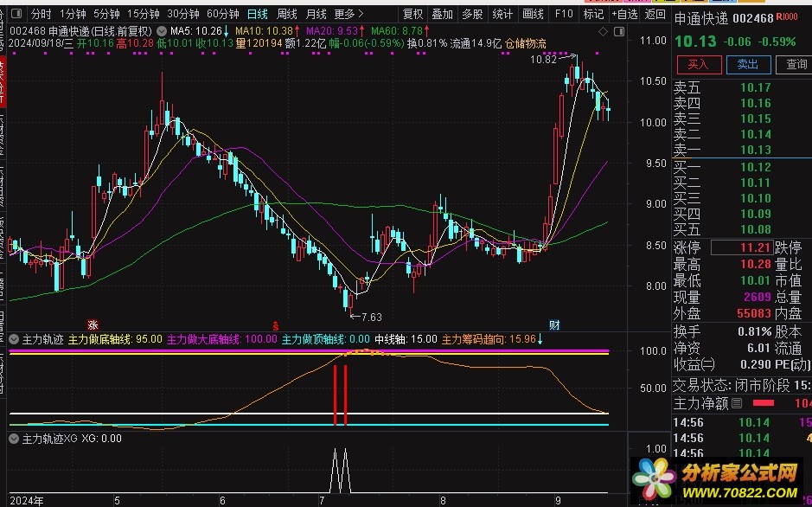Image resolution: width=812 pixels, height=507 pixels.
Task: Add stock via +自选 button
Action: tap(624, 14)
